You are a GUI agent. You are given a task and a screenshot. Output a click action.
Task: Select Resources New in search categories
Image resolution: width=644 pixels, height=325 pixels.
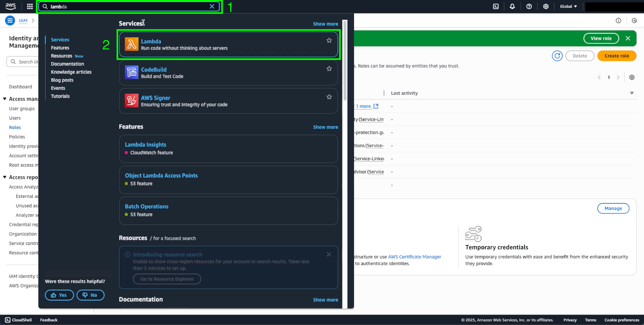tap(67, 56)
